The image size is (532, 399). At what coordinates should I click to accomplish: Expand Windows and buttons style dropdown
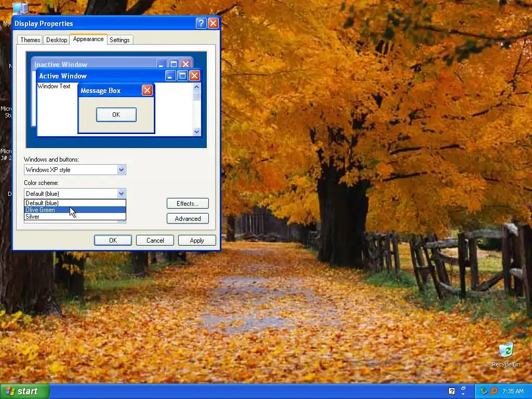pyautogui.click(x=121, y=170)
